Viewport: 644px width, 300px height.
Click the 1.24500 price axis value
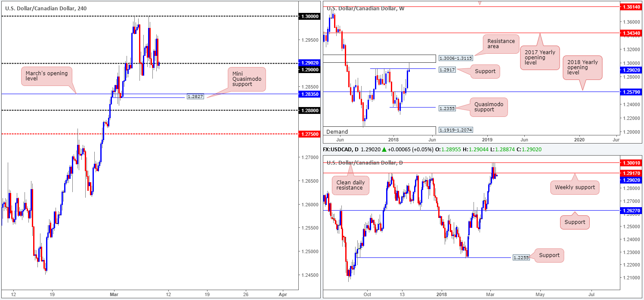point(310,275)
